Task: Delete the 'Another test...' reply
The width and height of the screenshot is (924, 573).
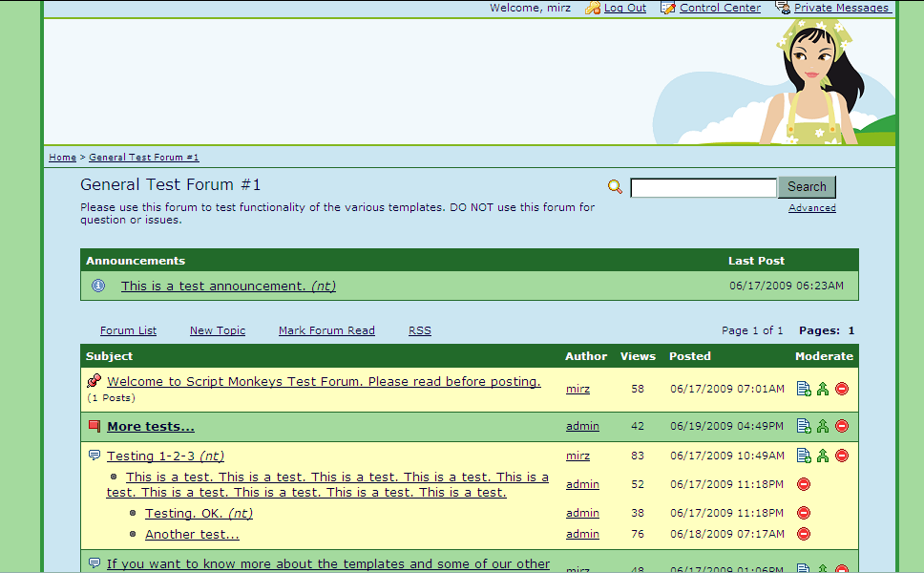Action: click(x=804, y=534)
